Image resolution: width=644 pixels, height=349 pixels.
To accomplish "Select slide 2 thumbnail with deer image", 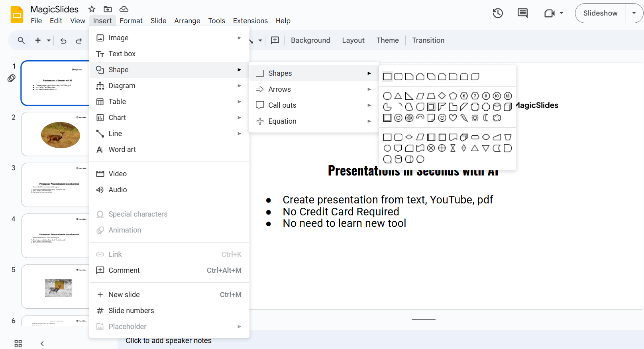I will (55, 134).
